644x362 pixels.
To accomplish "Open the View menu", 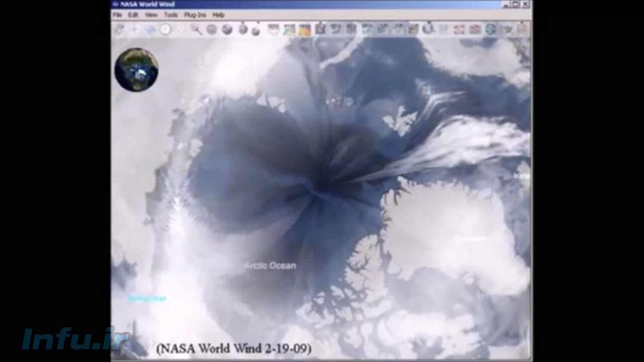I will pos(151,15).
